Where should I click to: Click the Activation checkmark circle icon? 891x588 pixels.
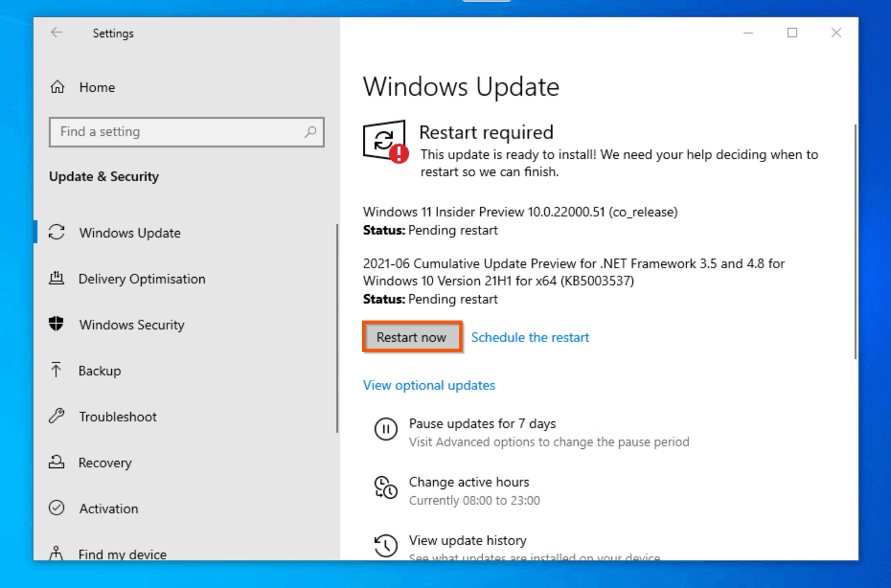point(57,508)
